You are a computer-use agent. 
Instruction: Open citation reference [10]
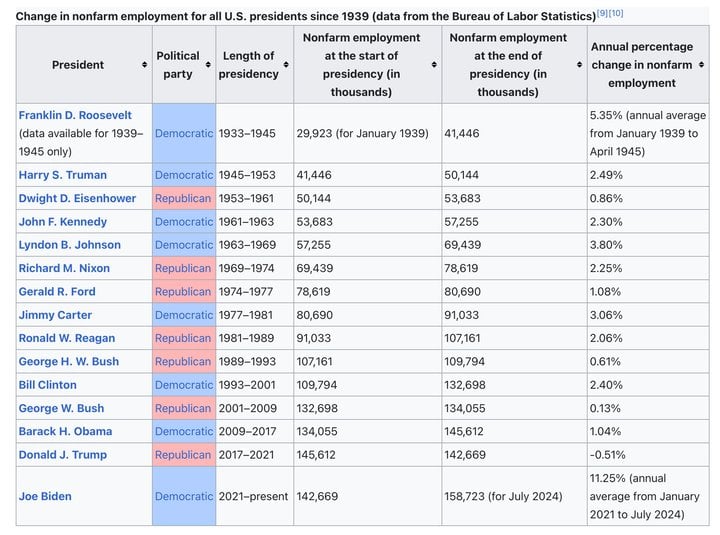pos(616,13)
